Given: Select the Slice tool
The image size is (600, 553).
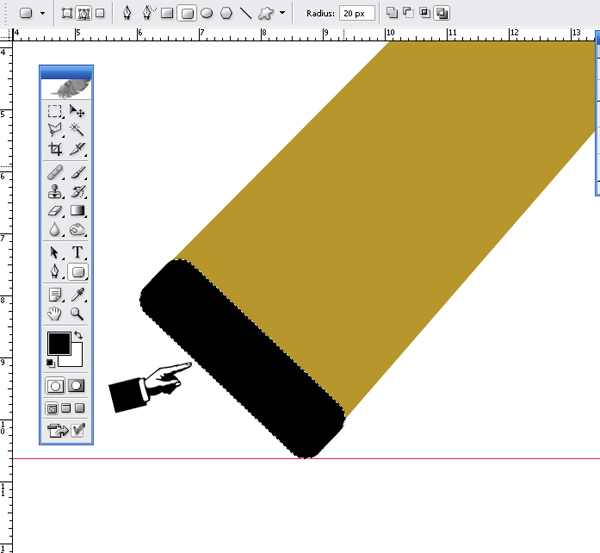Looking at the screenshot, I should pos(77,149).
